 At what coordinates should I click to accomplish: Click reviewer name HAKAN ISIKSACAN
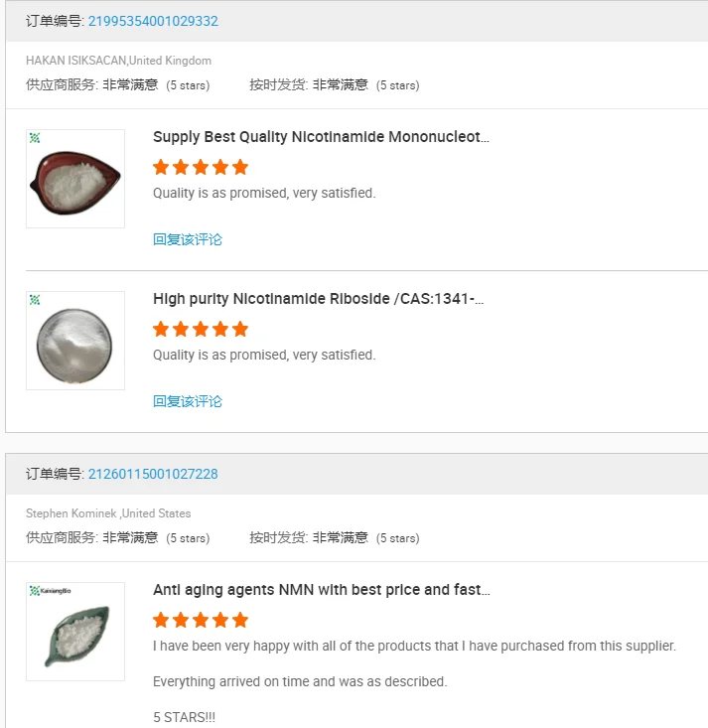point(75,61)
